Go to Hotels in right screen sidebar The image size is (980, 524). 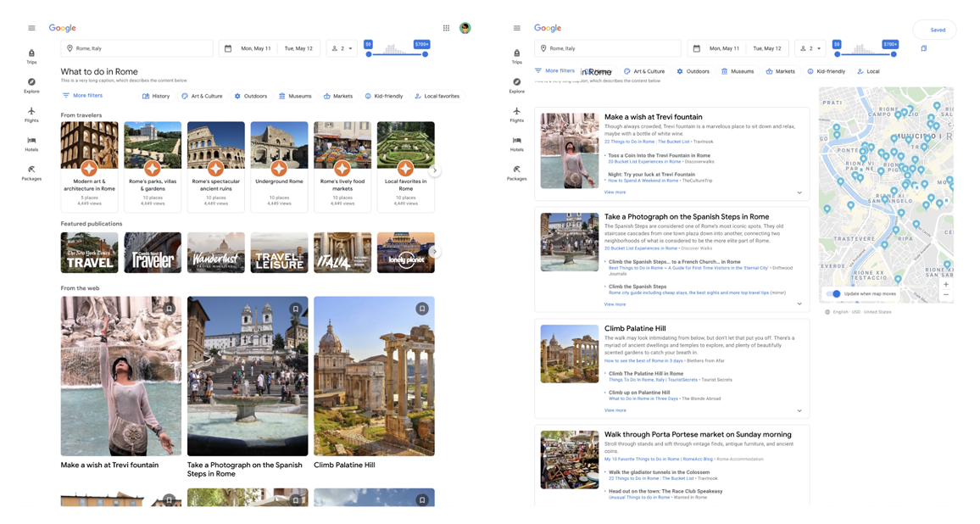coord(517,144)
